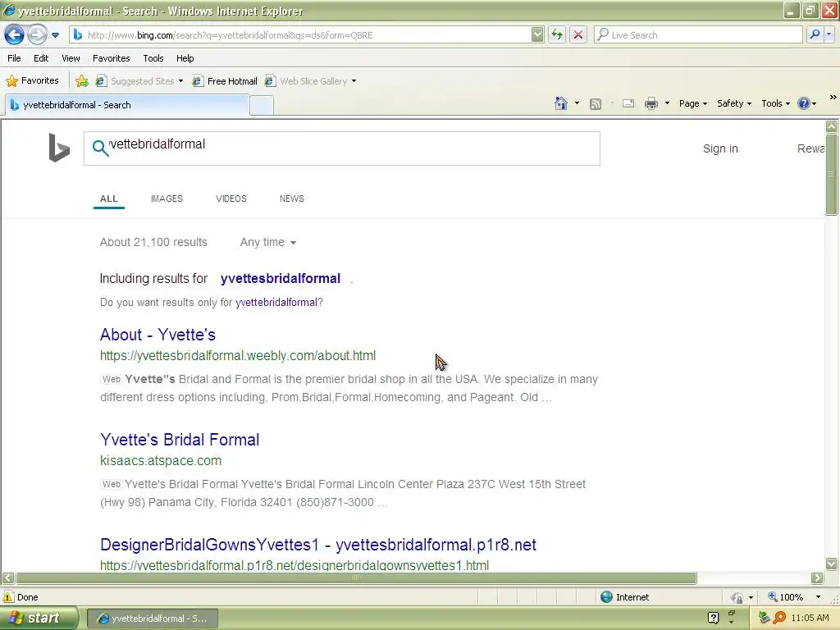Click the 11:05 AM taskbar clock
This screenshot has height=630, width=840.
point(810,619)
